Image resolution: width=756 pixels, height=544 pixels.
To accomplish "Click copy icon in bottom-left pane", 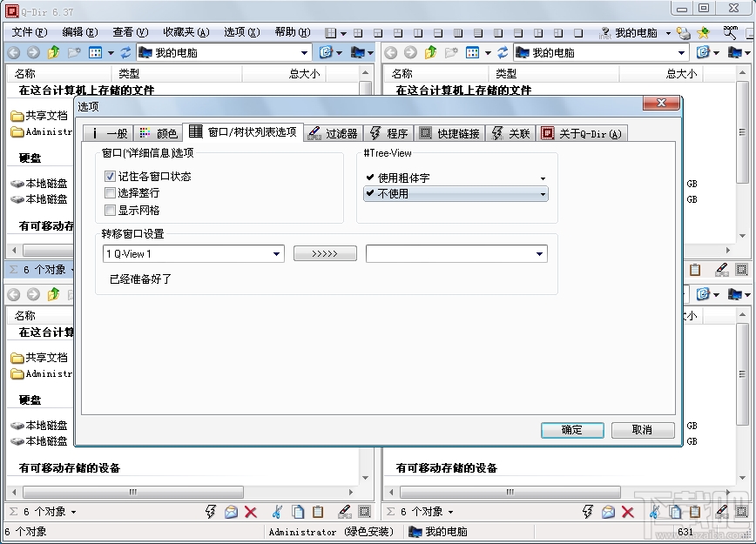I will [298, 512].
